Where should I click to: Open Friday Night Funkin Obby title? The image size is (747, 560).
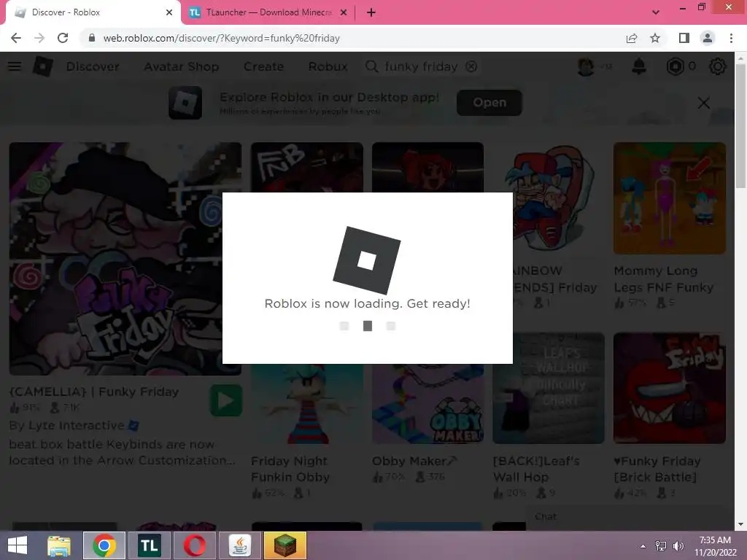(290, 469)
